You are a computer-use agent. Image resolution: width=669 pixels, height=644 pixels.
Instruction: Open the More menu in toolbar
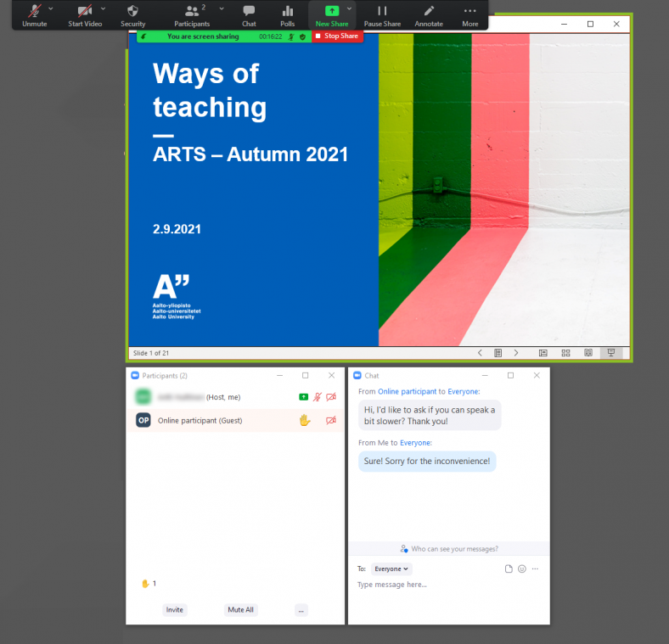pyautogui.click(x=469, y=14)
